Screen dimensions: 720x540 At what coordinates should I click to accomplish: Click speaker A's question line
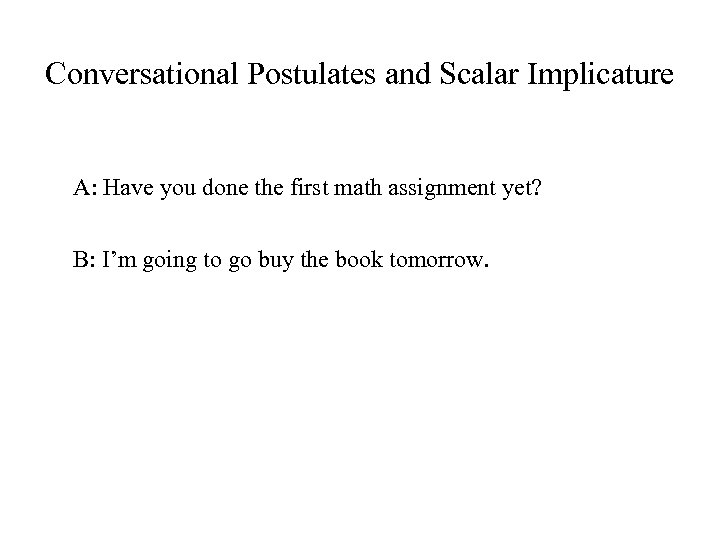click(x=300, y=187)
